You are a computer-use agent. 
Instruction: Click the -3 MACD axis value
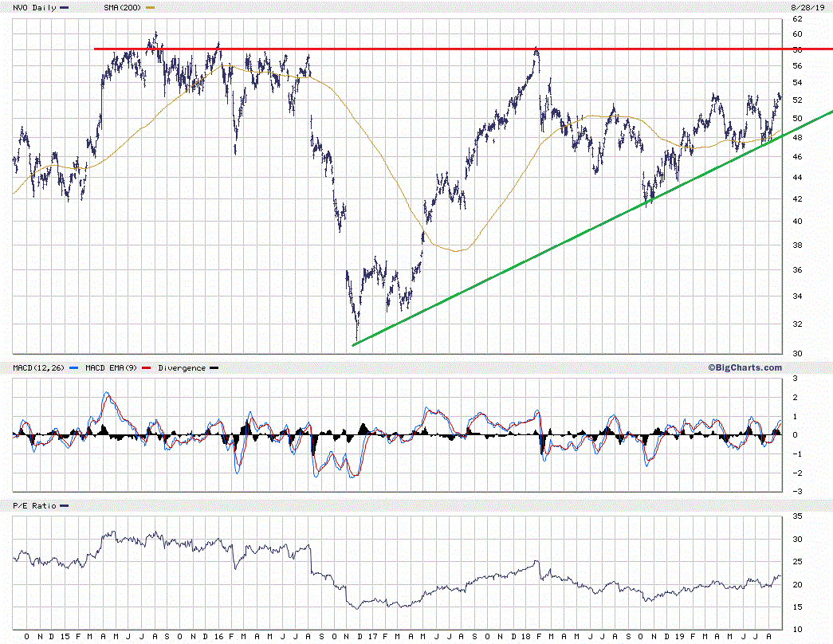click(x=796, y=491)
